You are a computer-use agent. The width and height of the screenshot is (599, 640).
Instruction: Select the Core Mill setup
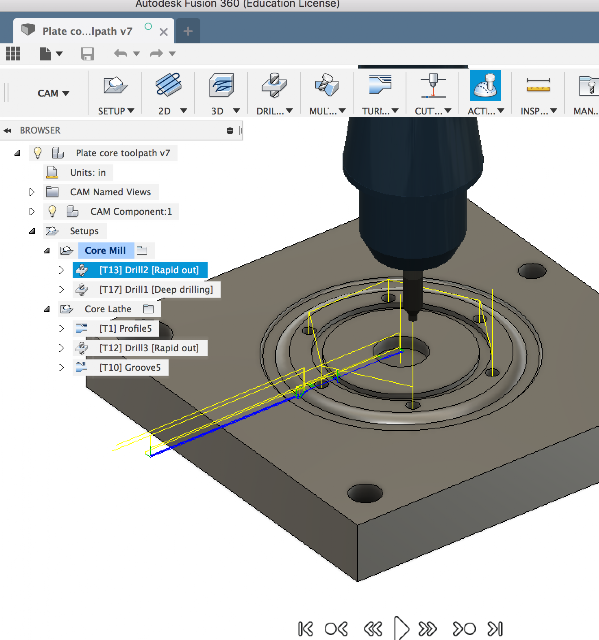(105, 251)
